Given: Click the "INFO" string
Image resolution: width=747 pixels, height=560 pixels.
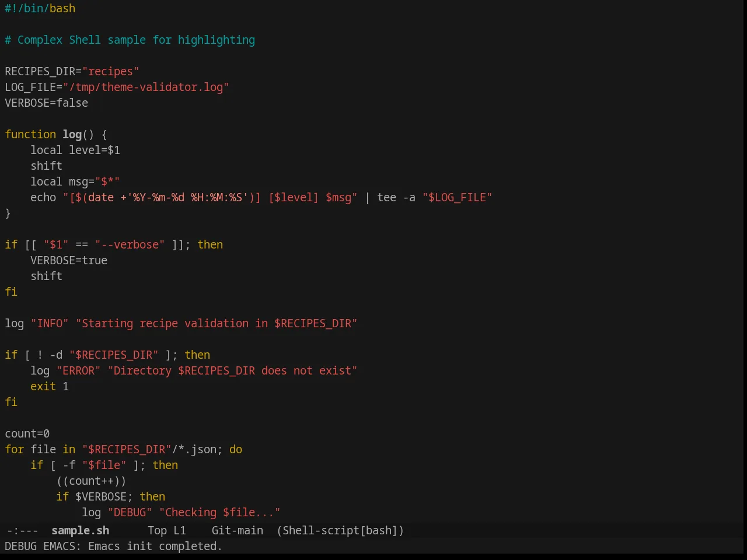Looking at the screenshot, I should point(50,323).
